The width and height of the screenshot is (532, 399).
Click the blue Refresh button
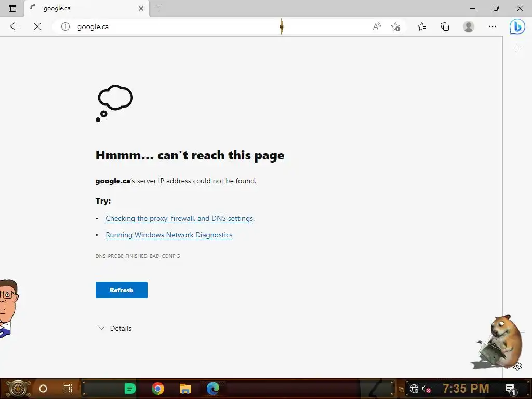click(122, 290)
